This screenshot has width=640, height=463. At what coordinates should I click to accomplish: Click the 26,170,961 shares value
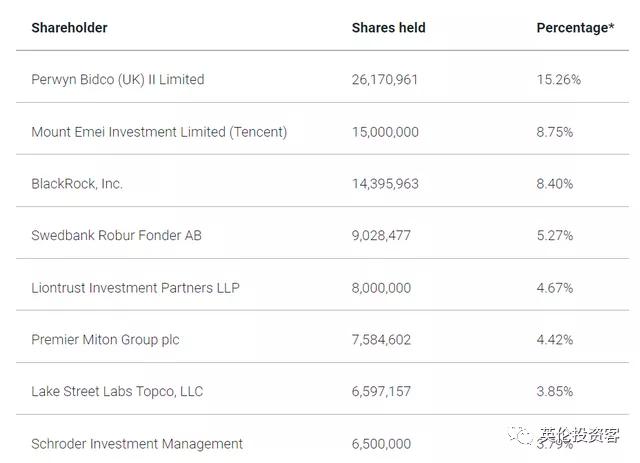(x=385, y=80)
